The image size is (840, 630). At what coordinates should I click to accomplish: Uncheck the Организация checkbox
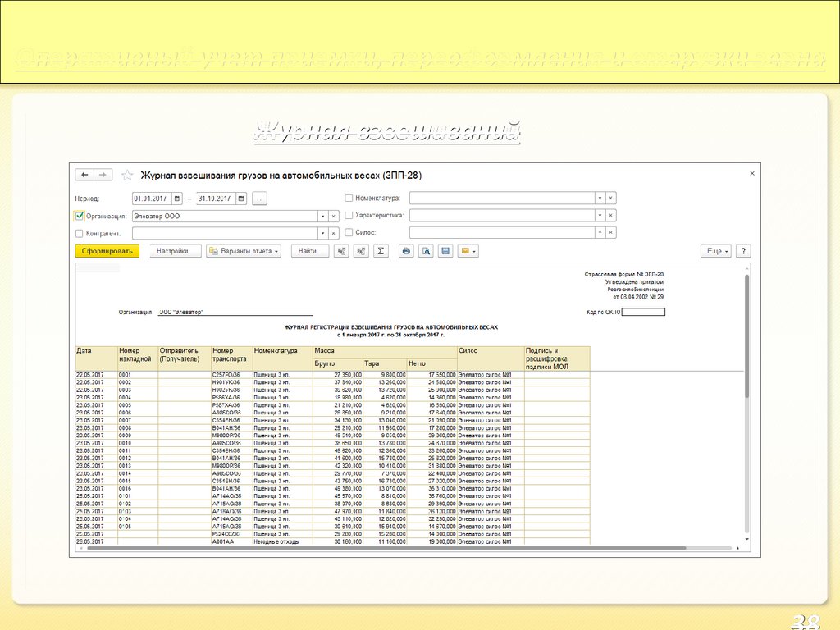coord(80,216)
